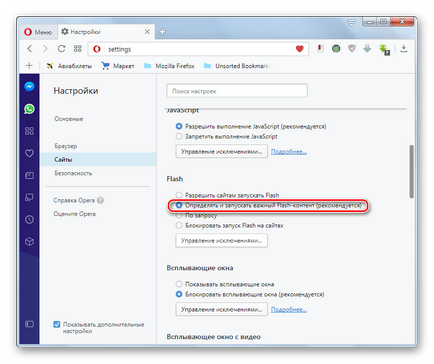
Task: Click the Flash section heading
Action: 175,179
